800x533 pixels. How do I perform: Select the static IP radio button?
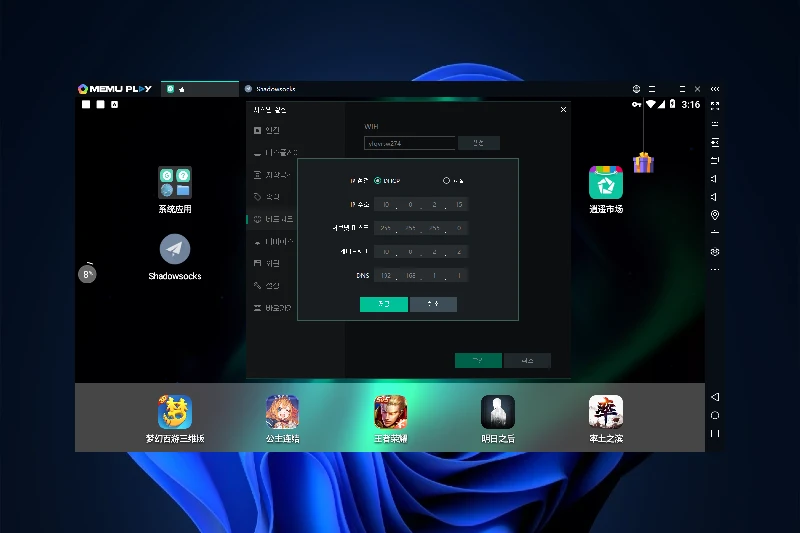(x=446, y=181)
